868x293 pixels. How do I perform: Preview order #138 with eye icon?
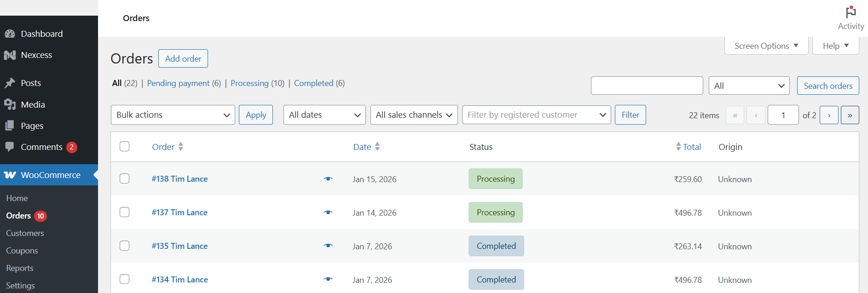pos(328,179)
